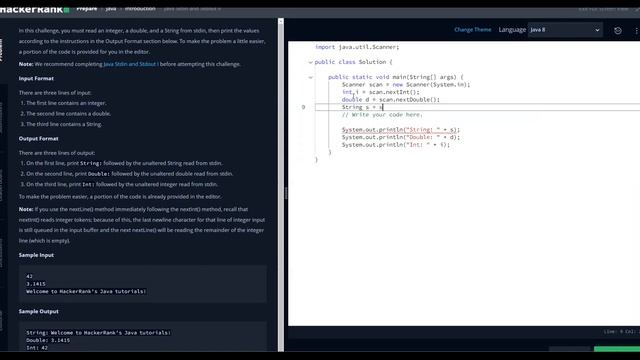Click the 'double d = scan.nextDouble();' line

coord(391,100)
